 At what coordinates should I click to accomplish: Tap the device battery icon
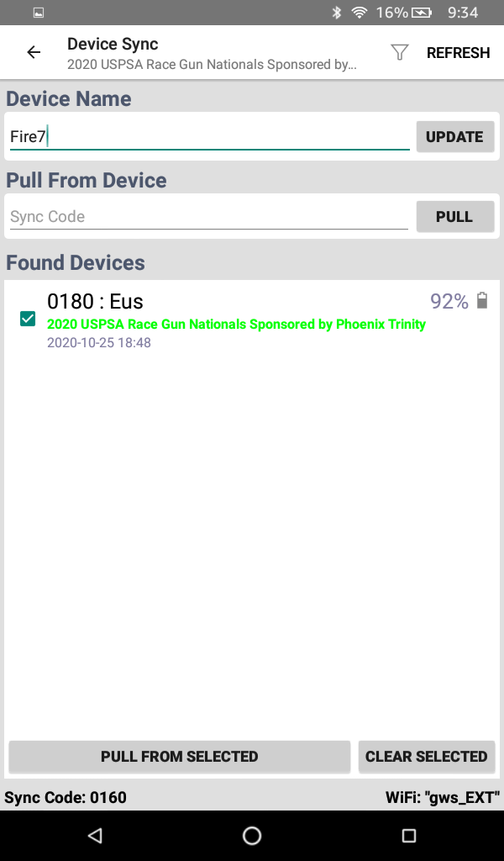pyautogui.click(x=482, y=301)
